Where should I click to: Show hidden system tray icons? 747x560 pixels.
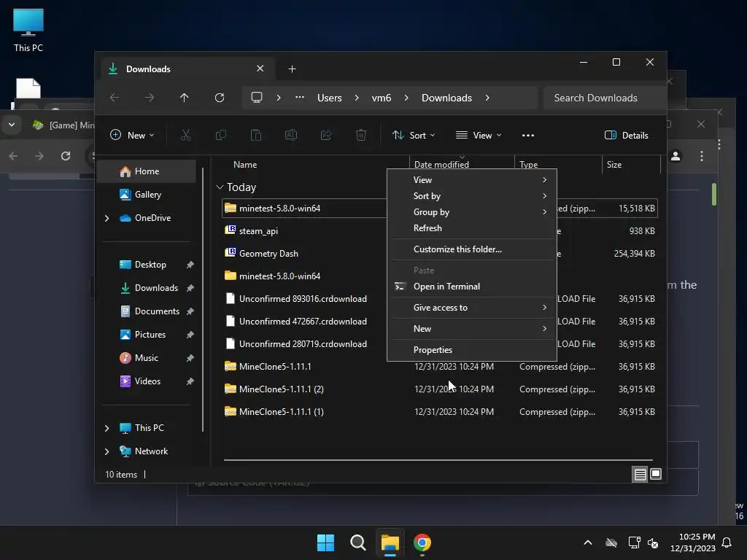[588, 542]
